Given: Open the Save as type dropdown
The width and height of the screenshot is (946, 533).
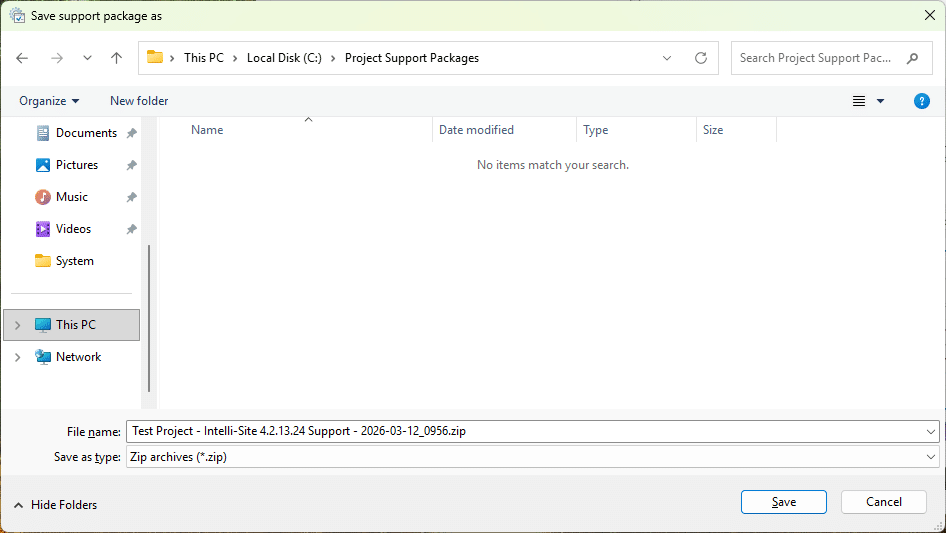Looking at the screenshot, I should pyautogui.click(x=532, y=457).
